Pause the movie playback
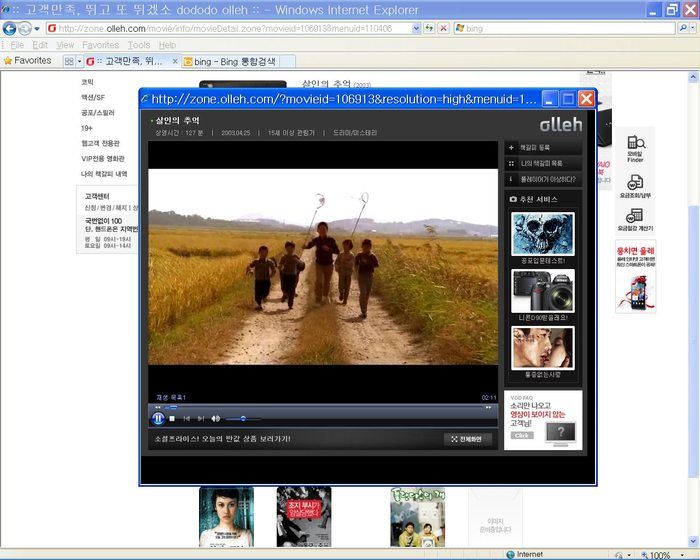The width and height of the screenshot is (700, 560). [158, 418]
